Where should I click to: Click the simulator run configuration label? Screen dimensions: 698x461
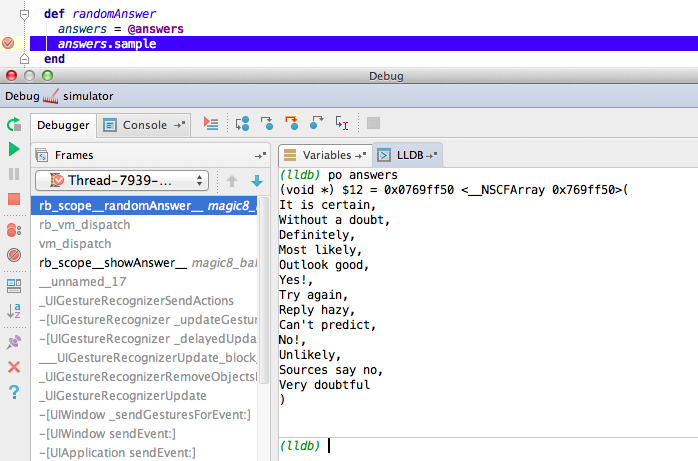pyautogui.click(x=88, y=96)
